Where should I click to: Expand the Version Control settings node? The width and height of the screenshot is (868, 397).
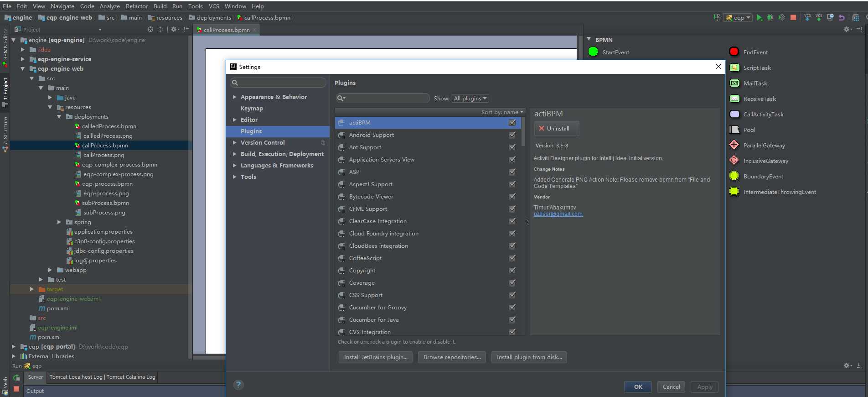[x=234, y=142]
